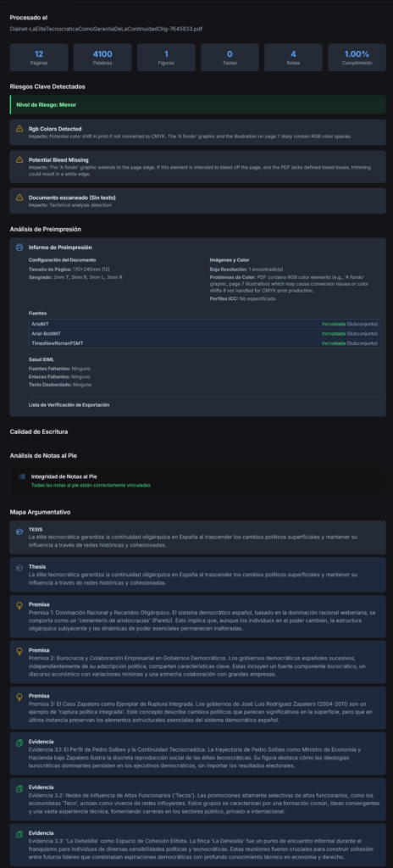Viewport: 393px width, 868px height.
Task: Click the Documento escaneado warning icon
Action: tap(19, 197)
